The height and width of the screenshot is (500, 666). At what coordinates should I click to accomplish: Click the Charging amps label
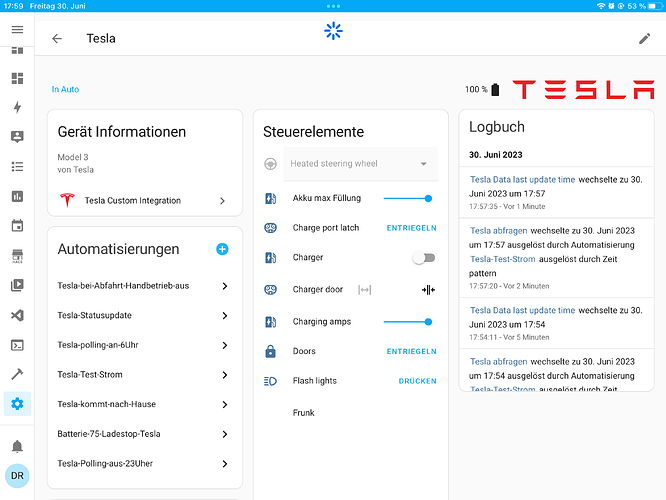(322, 322)
